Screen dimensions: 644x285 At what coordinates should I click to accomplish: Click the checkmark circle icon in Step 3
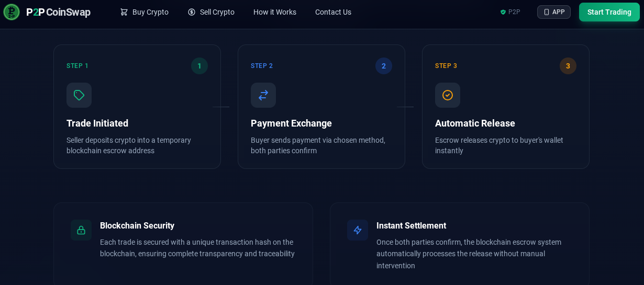click(448, 95)
